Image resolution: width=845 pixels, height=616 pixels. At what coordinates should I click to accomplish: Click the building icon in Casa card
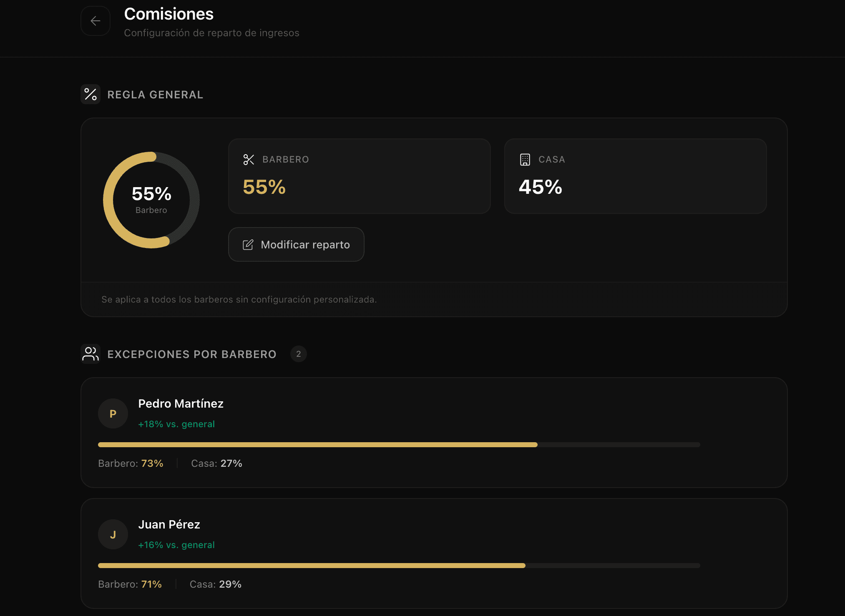coord(525,160)
